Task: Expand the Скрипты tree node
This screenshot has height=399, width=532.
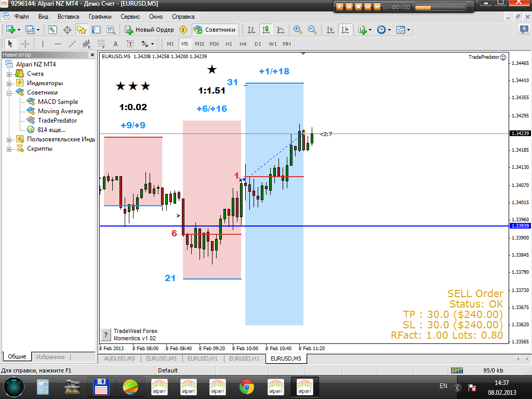Action: tap(9, 149)
